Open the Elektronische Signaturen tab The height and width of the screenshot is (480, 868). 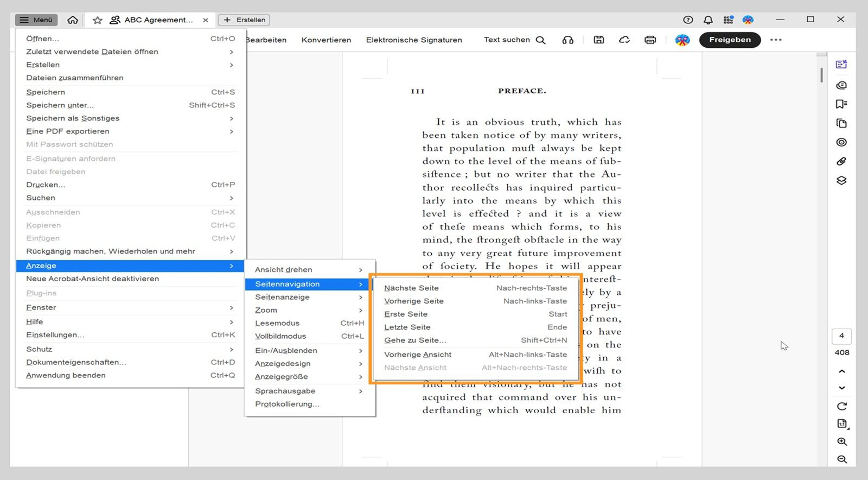point(414,40)
